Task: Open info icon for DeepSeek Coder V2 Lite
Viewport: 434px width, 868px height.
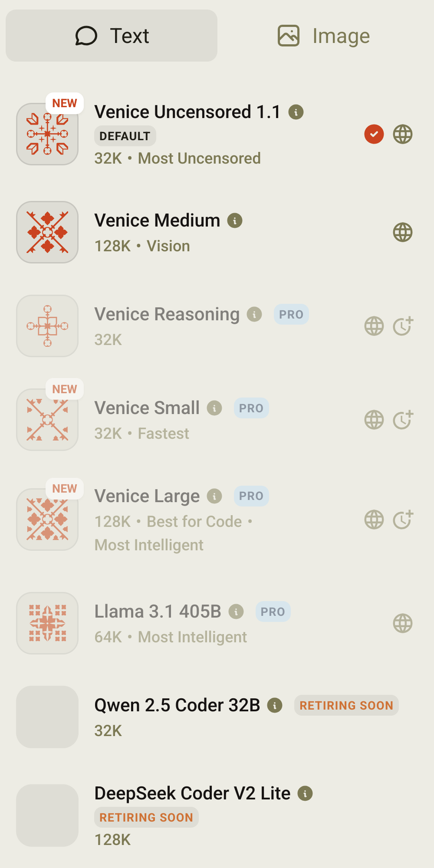Action: tap(305, 793)
